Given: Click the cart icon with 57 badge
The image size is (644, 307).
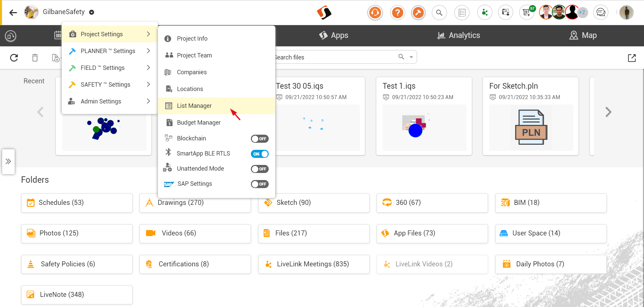Looking at the screenshot, I should [x=527, y=13].
